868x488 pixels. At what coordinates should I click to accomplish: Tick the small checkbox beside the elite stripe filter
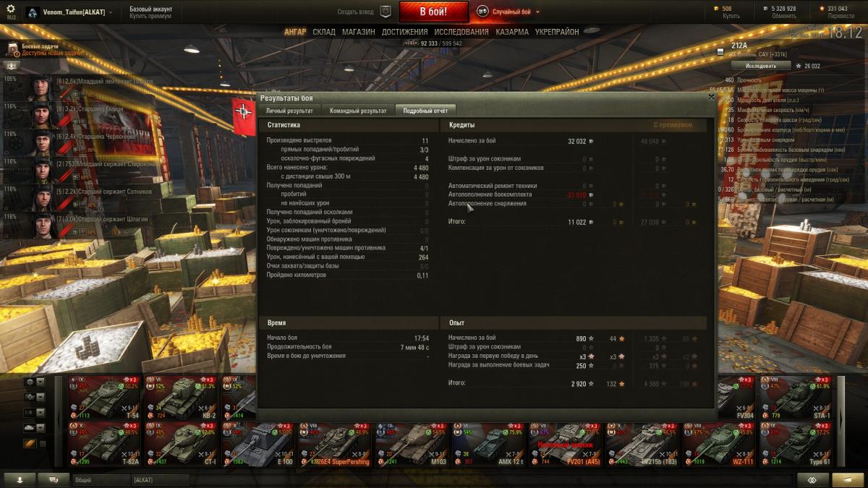(42, 444)
